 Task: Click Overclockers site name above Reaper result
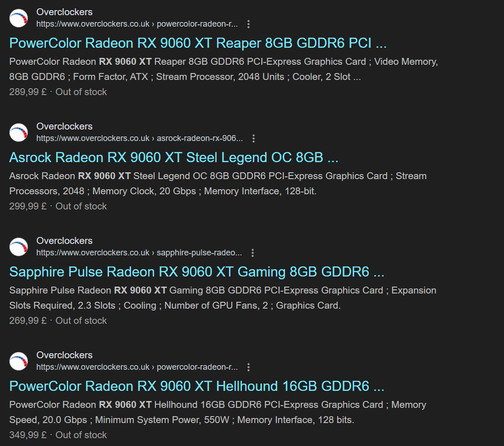[64, 12]
